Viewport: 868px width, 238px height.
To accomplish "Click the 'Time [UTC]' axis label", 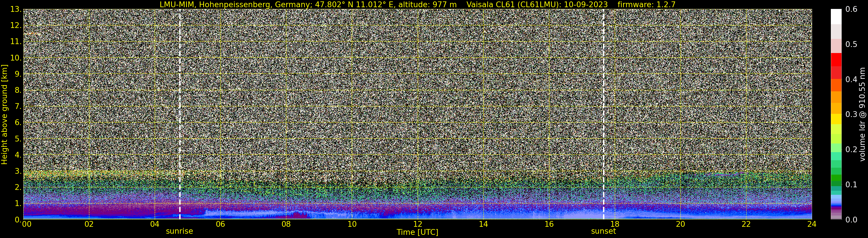I will coord(417,232).
